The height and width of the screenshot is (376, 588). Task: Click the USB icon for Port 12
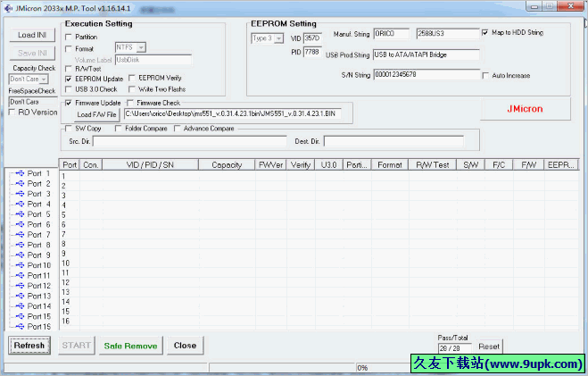20,286
